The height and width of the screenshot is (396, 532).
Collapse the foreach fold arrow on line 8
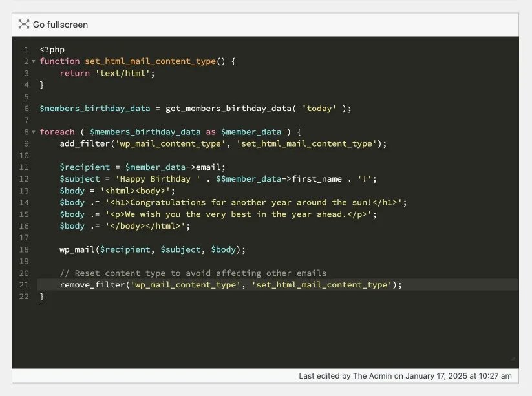point(34,132)
